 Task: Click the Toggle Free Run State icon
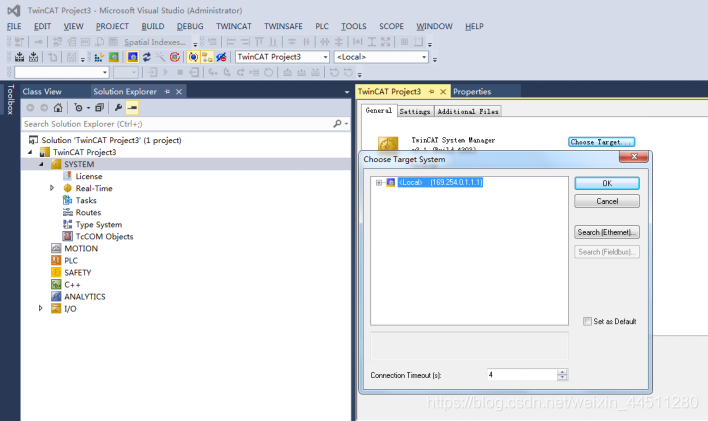(175, 57)
